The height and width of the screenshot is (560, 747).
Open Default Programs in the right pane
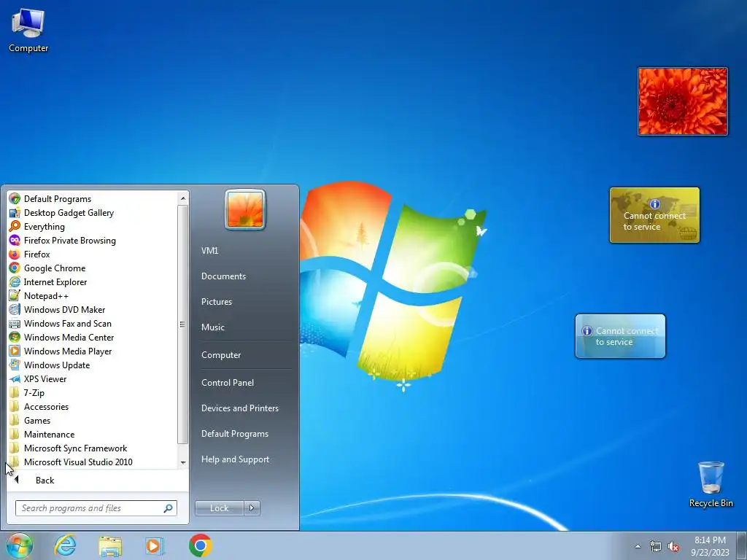(235, 434)
